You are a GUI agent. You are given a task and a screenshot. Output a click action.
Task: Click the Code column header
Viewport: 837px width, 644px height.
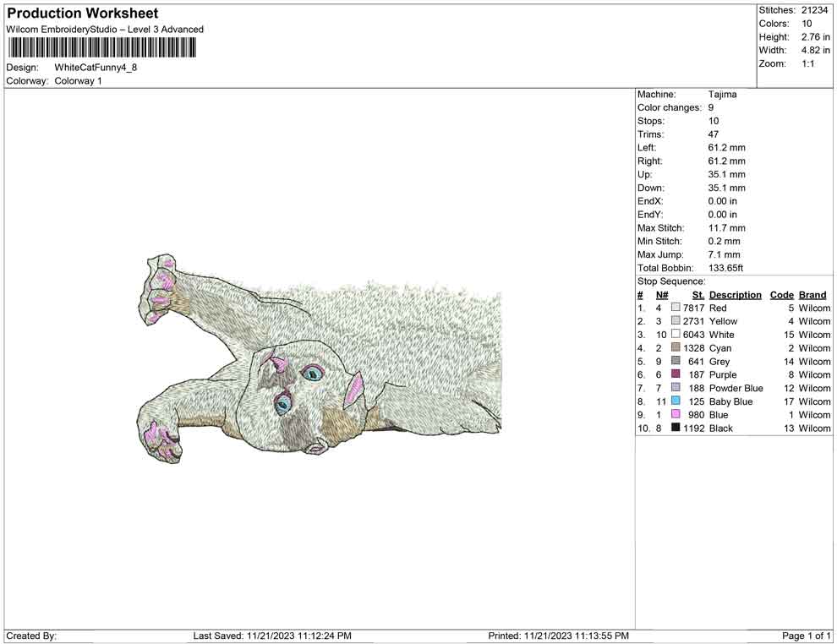click(781, 295)
